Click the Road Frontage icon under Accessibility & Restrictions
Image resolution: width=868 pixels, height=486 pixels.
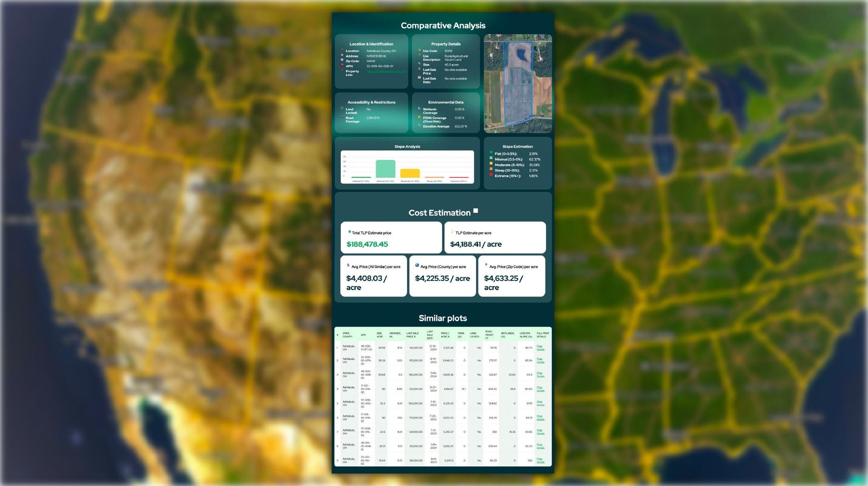(x=342, y=118)
